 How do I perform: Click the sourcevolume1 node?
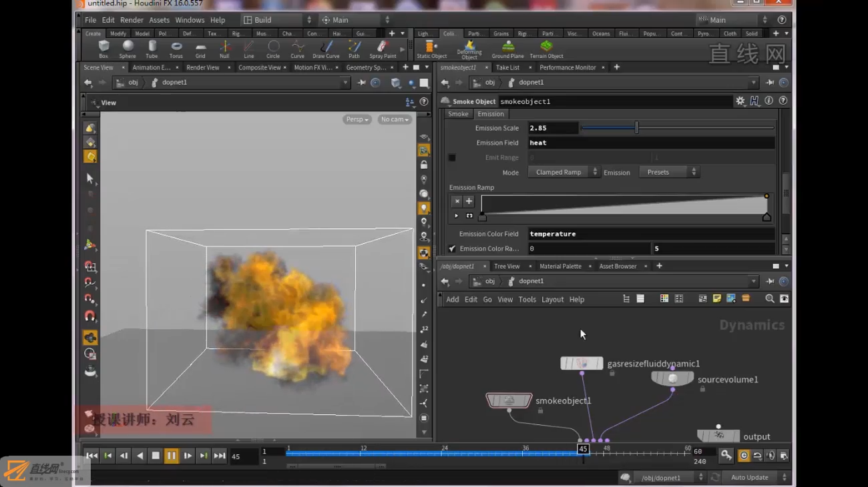click(672, 379)
